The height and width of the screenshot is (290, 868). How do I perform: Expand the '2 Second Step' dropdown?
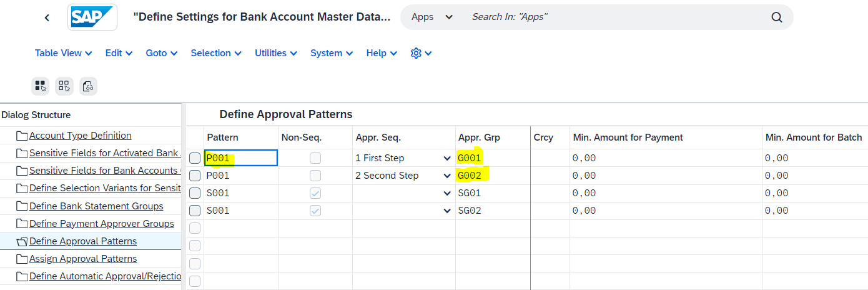click(446, 176)
